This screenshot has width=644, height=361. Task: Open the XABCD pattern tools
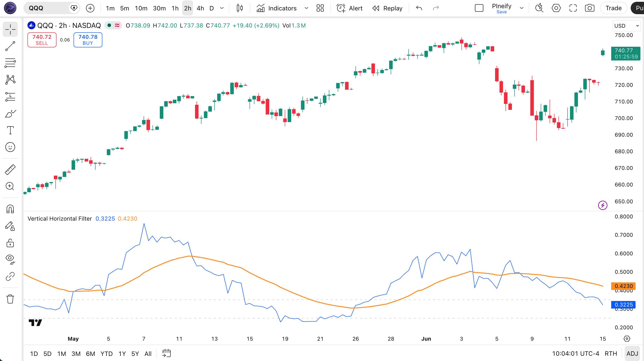[10, 80]
